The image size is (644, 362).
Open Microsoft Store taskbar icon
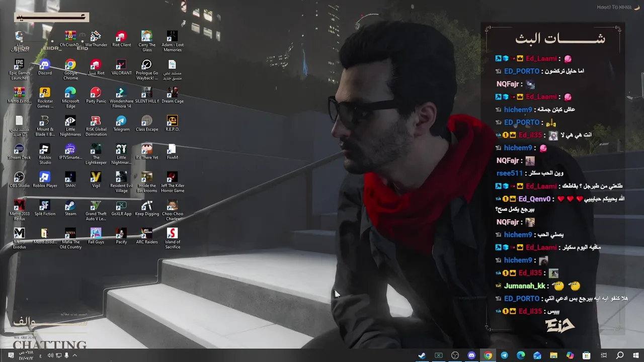pyautogui.click(x=587, y=355)
